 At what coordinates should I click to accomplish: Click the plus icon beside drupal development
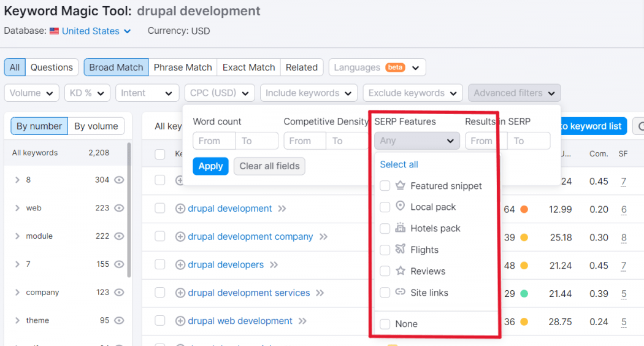coord(180,209)
